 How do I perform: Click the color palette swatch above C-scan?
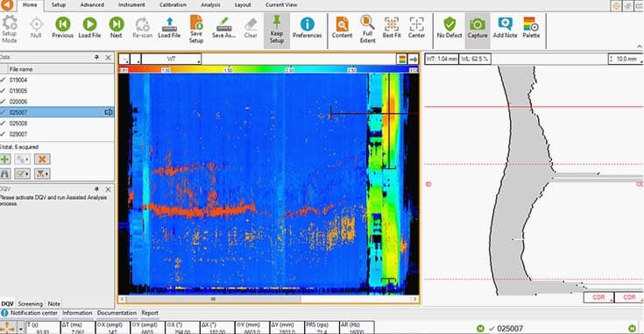coord(402,60)
